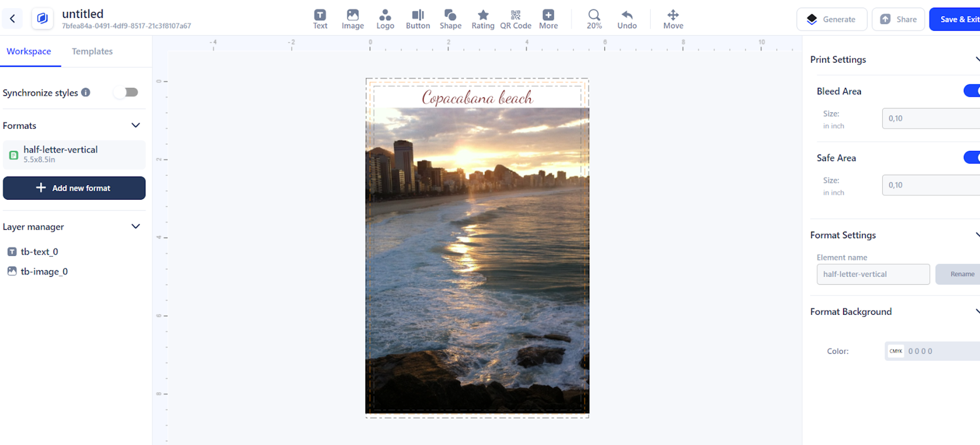
Task: Add a Shape element
Action: 450,19
